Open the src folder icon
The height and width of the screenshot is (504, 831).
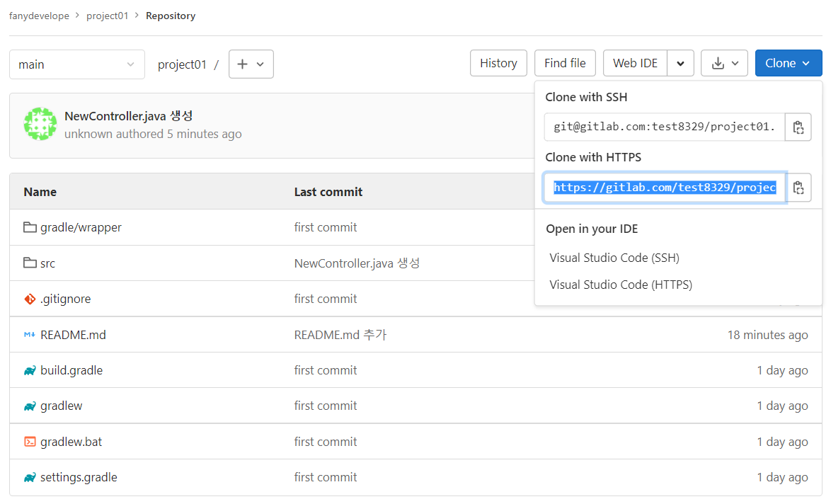pyautogui.click(x=28, y=263)
